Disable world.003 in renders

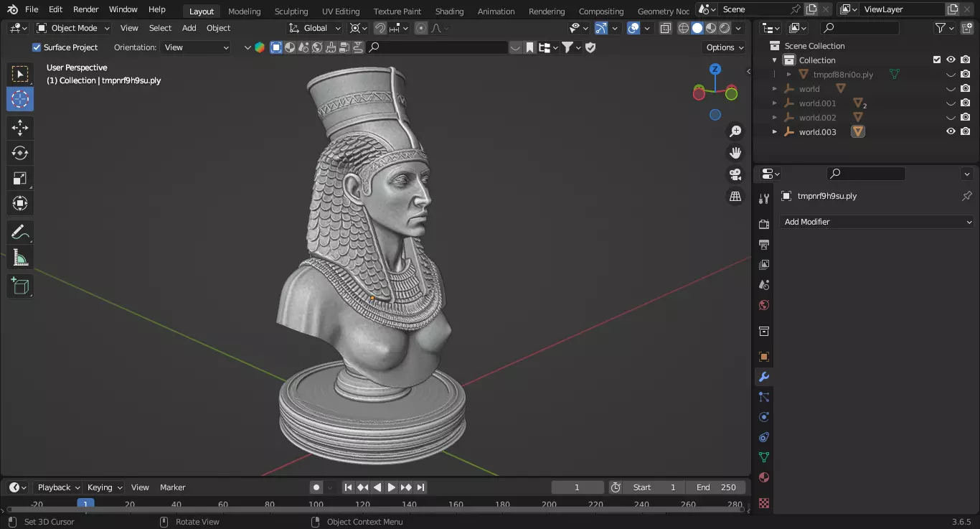pyautogui.click(x=966, y=131)
